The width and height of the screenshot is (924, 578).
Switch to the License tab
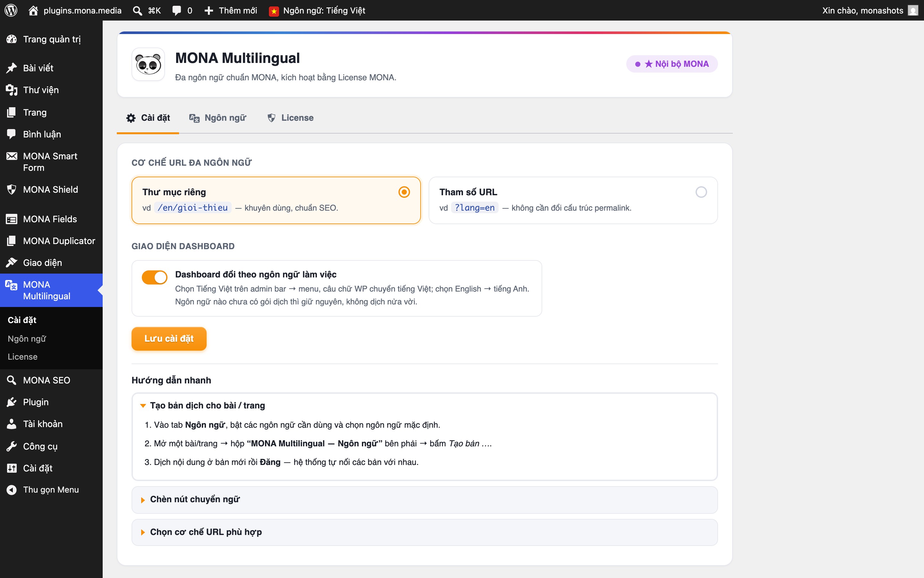point(290,118)
